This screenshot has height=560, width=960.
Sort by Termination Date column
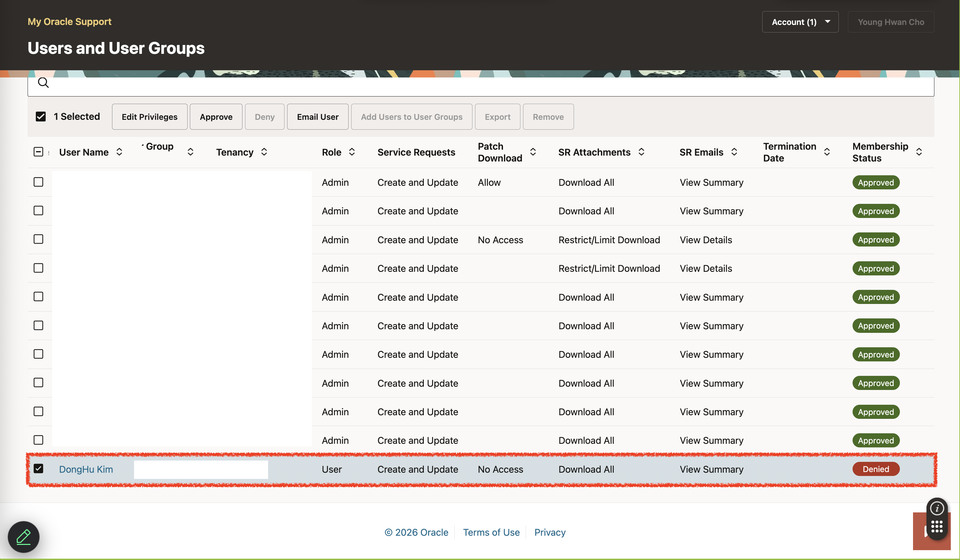[x=827, y=152]
